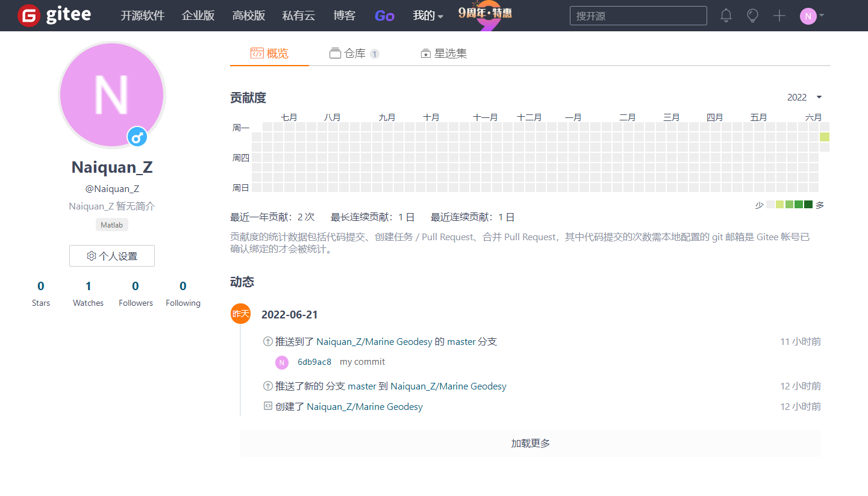868x496 pixels.
Task: Click repo icon beside 创建了 entry
Action: (x=268, y=406)
